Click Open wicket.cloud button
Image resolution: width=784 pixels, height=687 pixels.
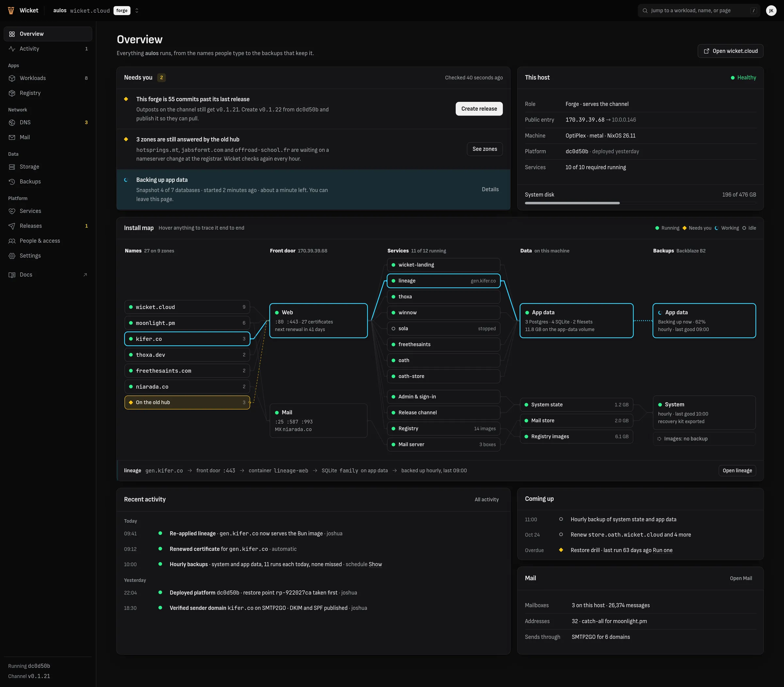[x=730, y=51]
